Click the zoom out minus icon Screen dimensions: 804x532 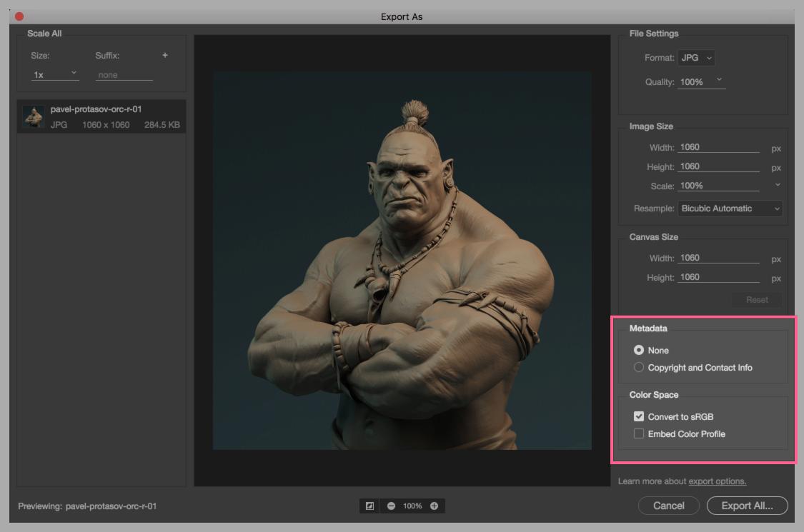coord(391,506)
